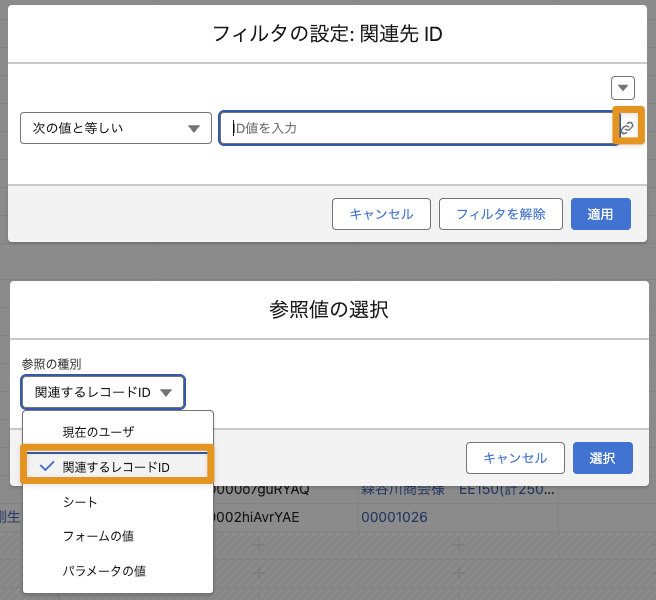Click the ID値を入力 text field
Screen dimensions: 656x600
click(x=418, y=128)
